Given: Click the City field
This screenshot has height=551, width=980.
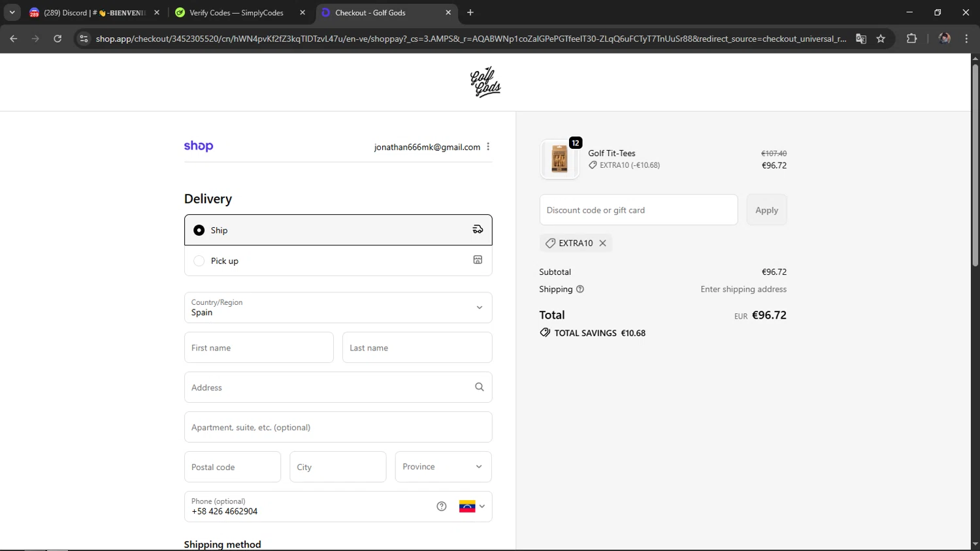Looking at the screenshot, I should point(338,467).
